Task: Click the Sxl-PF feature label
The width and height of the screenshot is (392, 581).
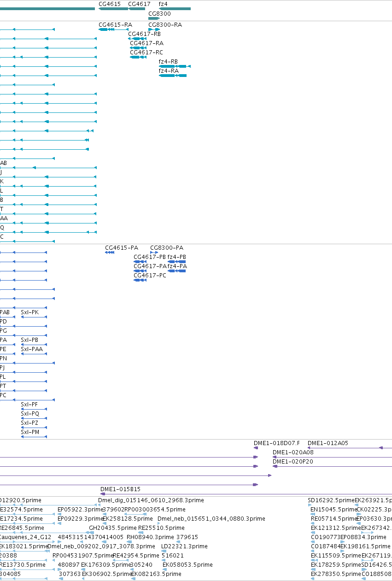Action: pyautogui.click(x=29, y=405)
